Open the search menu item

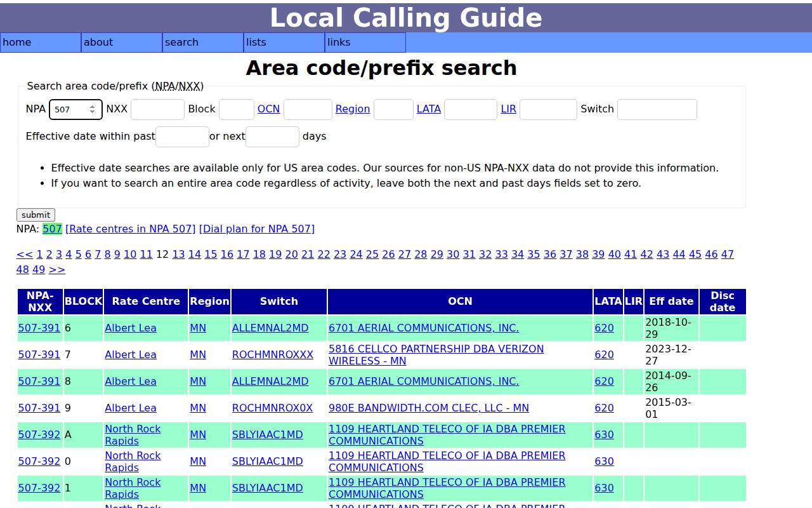pos(203,43)
